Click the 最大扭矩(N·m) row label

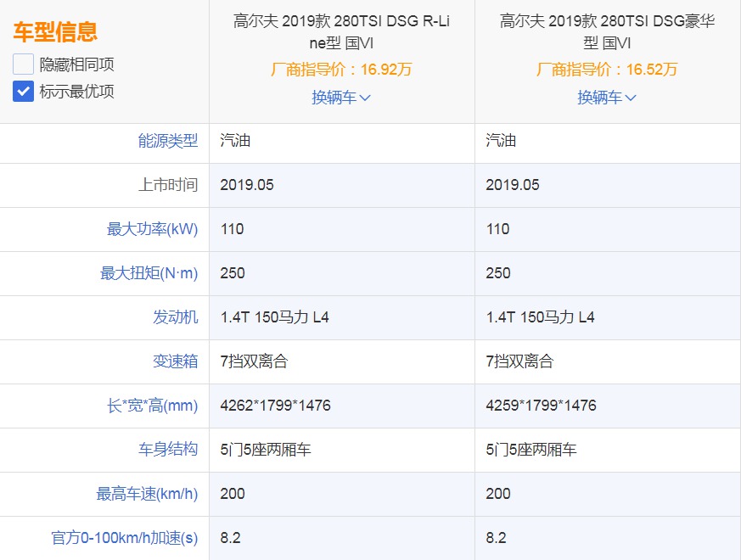coord(149,273)
